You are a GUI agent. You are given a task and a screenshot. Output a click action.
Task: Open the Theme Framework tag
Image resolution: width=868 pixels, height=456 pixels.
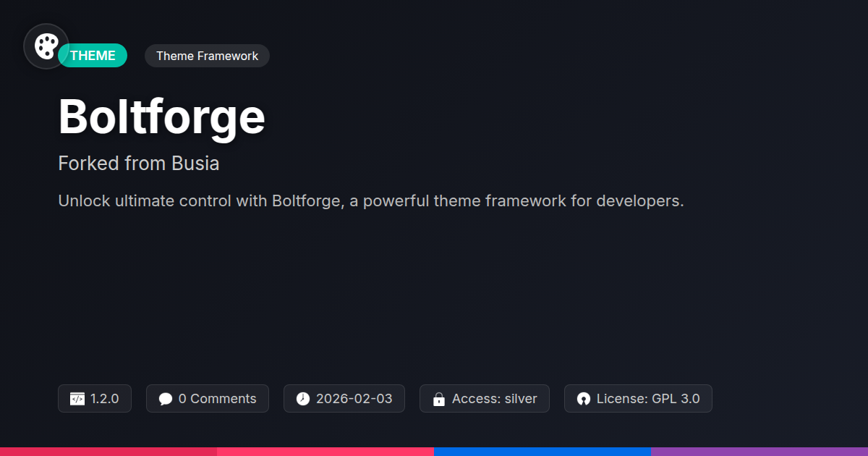click(207, 56)
